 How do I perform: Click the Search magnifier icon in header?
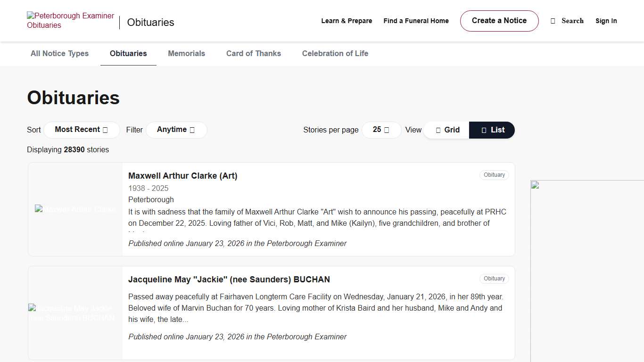(x=553, y=21)
